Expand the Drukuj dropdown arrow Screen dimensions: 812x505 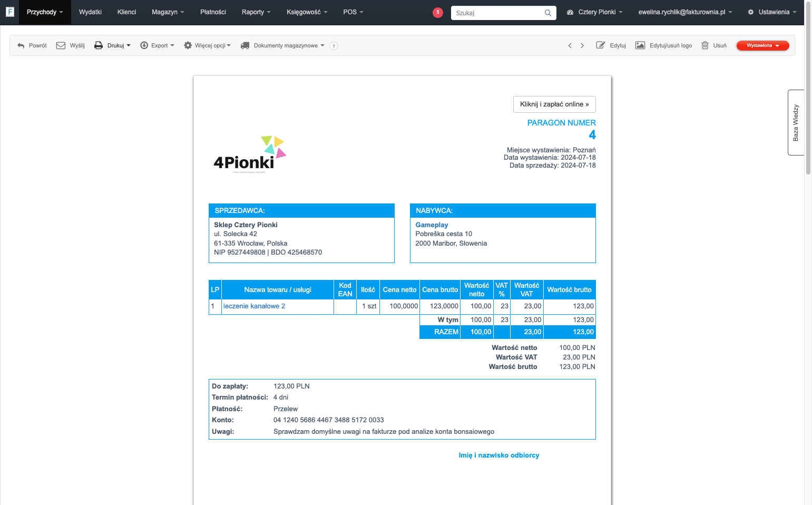pos(129,46)
